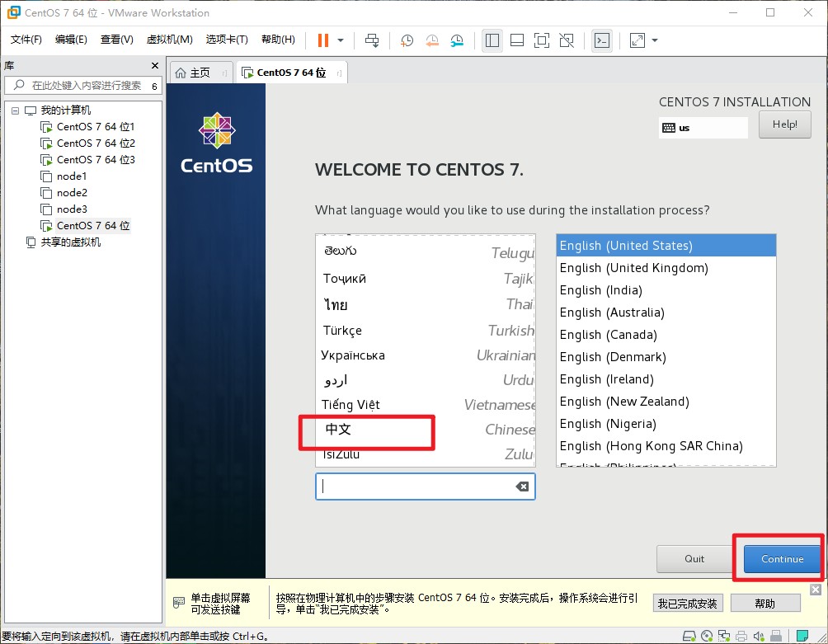Revert to previous snapshot icon
The height and width of the screenshot is (644, 828).
tap(432, 40)
